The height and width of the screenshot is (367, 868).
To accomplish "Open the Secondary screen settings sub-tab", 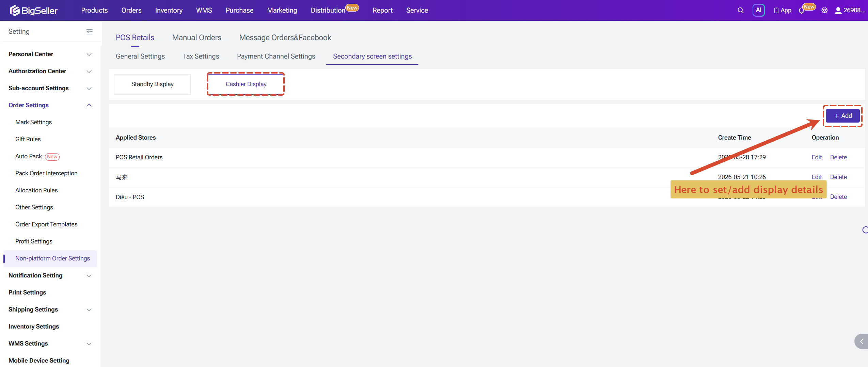I will [x=372, y=56].
